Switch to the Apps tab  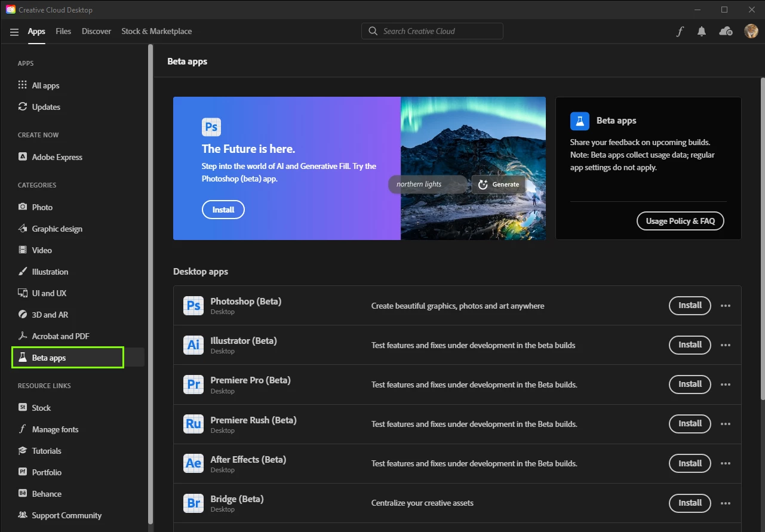(x=36, y=32)
